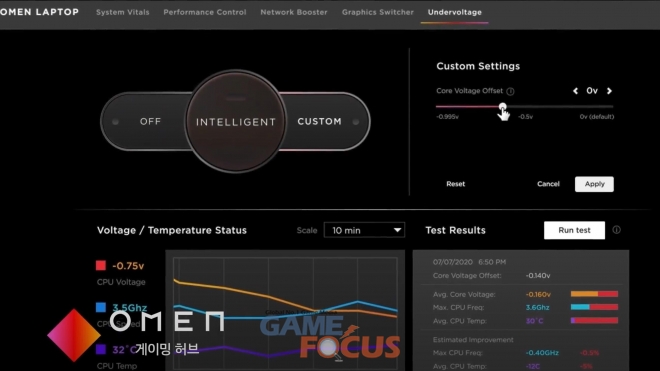660x371 pixels.
Task: Click the Scale dropdown arrow
Action: [x=397, y=230]
